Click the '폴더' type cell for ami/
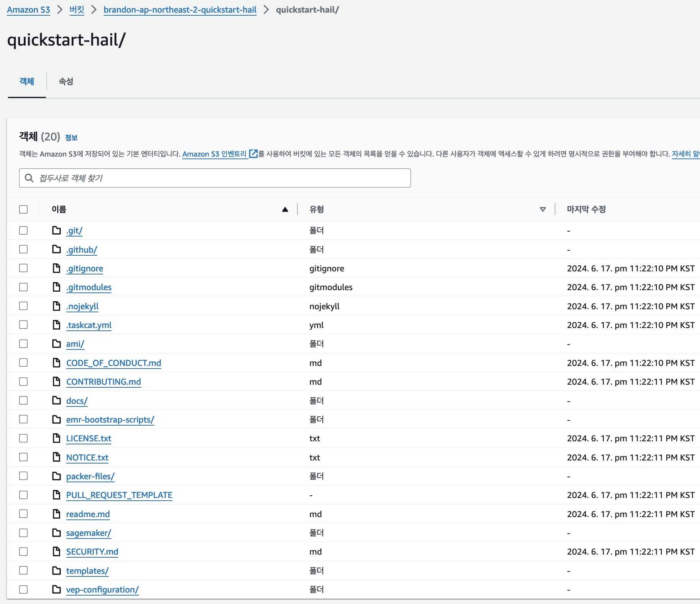Screen dimensions: 700x604 (x=316, y=344)
